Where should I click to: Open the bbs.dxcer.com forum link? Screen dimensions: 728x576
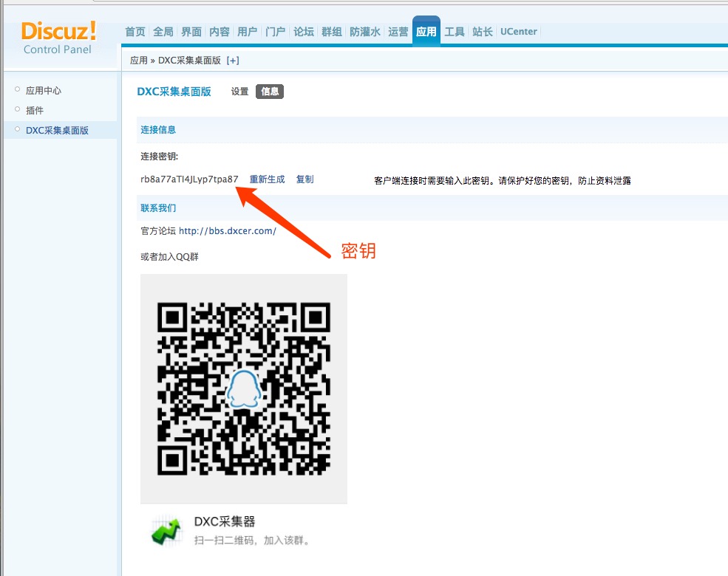click(228, 231)
